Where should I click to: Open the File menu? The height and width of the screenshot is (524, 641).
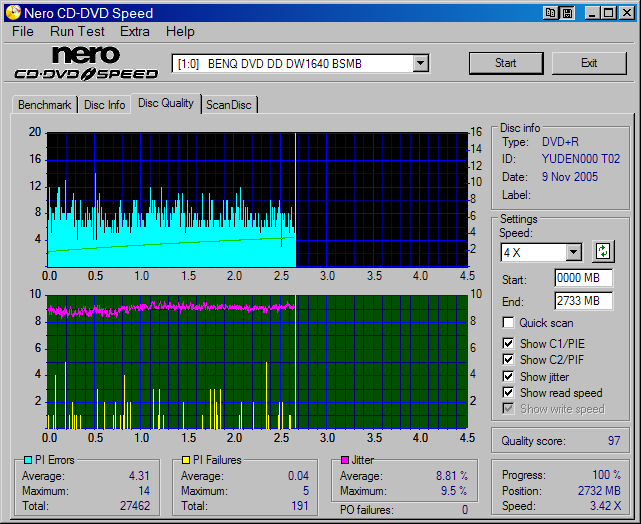point(23,31)
